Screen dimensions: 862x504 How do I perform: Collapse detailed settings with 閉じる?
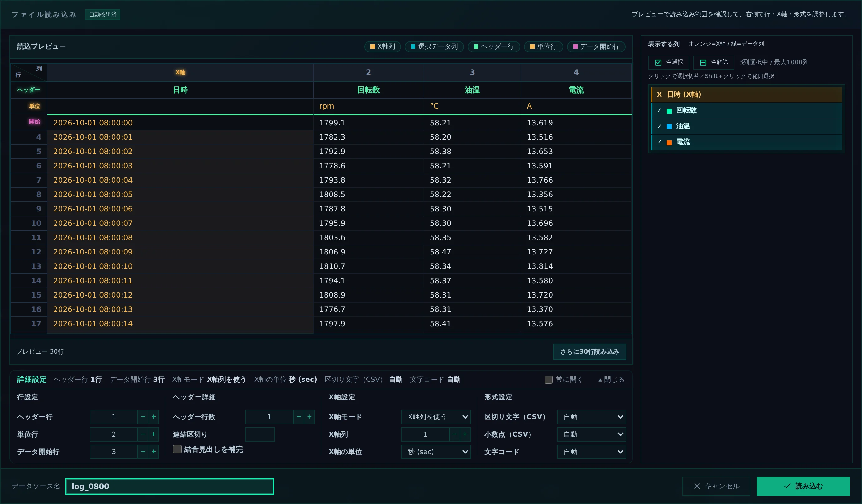click(611, 380)
